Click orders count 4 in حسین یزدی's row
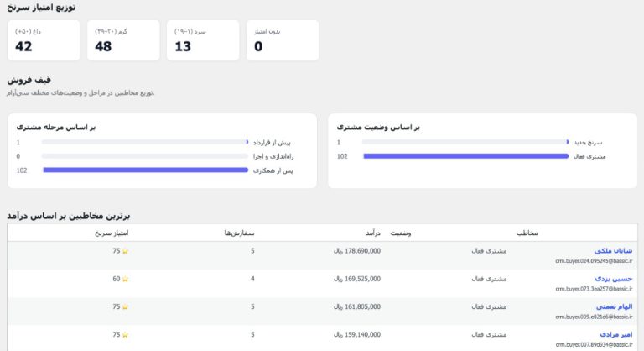This screenshot has height=351, width=644. click(252, 279)
